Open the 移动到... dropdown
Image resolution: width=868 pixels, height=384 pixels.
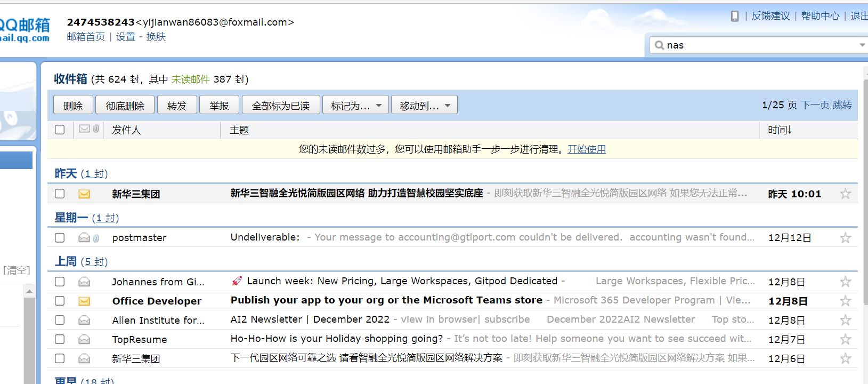pyautogui.click(x=424, y=105)
